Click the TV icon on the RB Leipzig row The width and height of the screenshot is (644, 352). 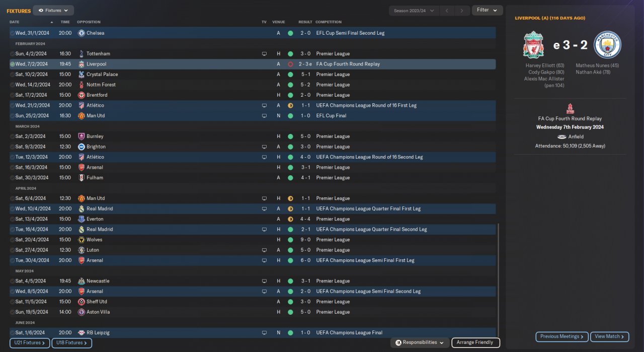pos(264,333)
